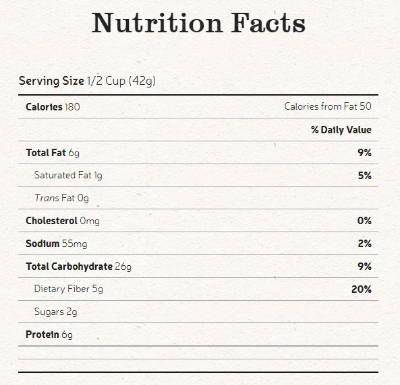
Task: Click the 0% Cholesterol daily value
Action: [364, 221]
